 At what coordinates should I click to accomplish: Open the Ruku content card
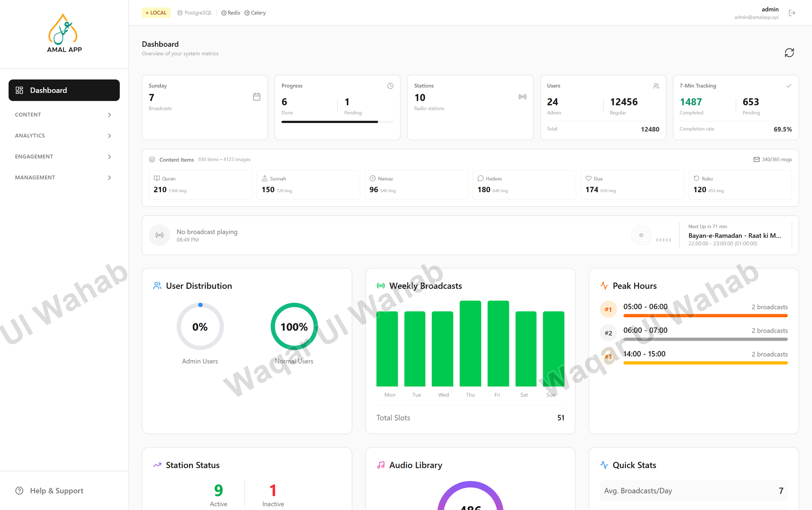coord(740,185)
